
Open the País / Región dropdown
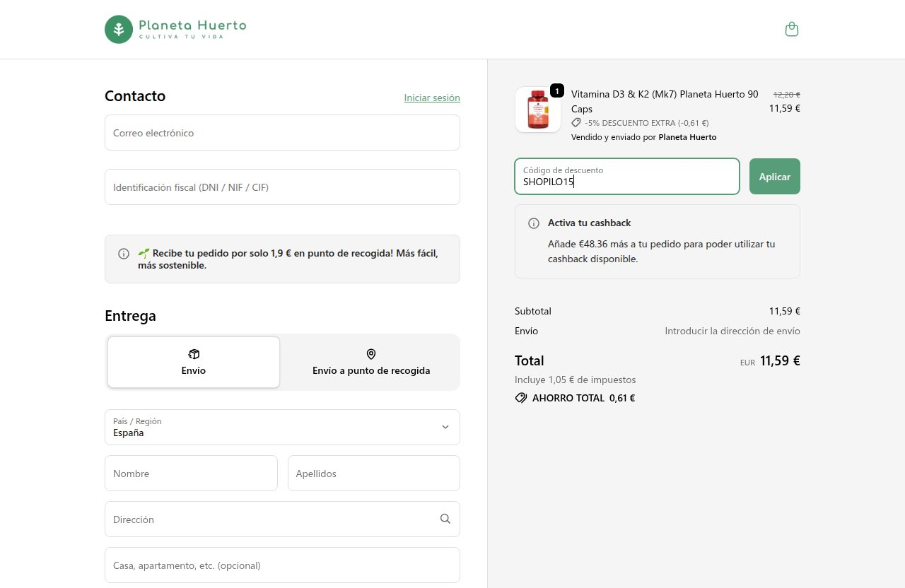(282, 427)
